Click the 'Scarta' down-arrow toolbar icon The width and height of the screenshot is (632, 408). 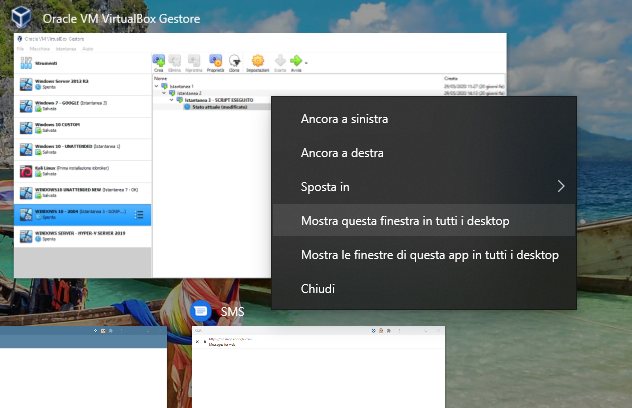coord(280,63)
